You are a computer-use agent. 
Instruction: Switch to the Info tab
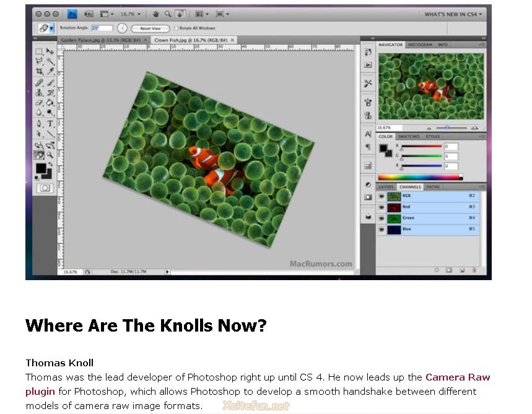pyautogui.click(x=442, y=45)
